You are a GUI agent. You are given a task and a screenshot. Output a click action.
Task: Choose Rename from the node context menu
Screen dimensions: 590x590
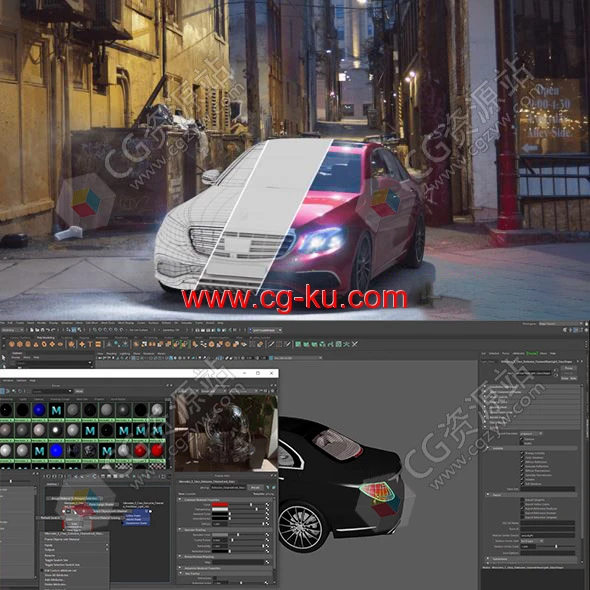[x=50, y=555]
